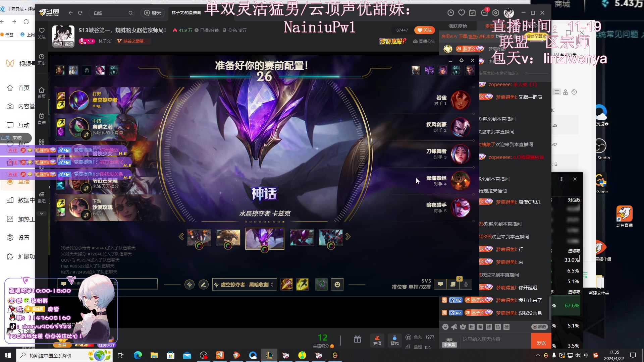Open the 关注 heart icon in the left sidebar
The image size is (644, 362).
(42, 33)
